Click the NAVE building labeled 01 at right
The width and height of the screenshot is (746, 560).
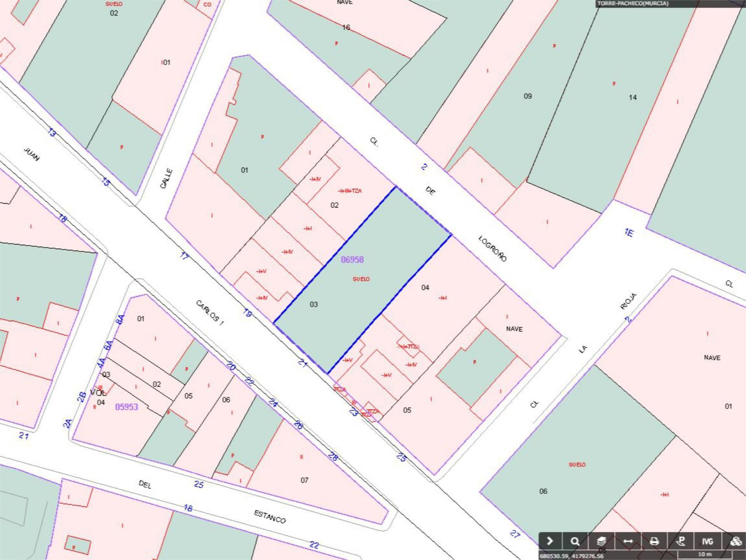(x=712, y=358)
